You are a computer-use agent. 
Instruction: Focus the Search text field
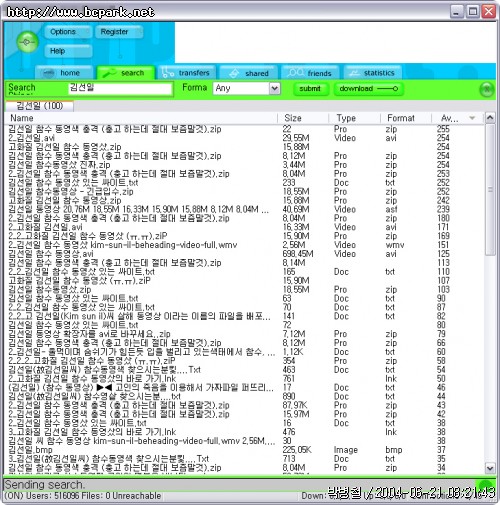(120, 88)
